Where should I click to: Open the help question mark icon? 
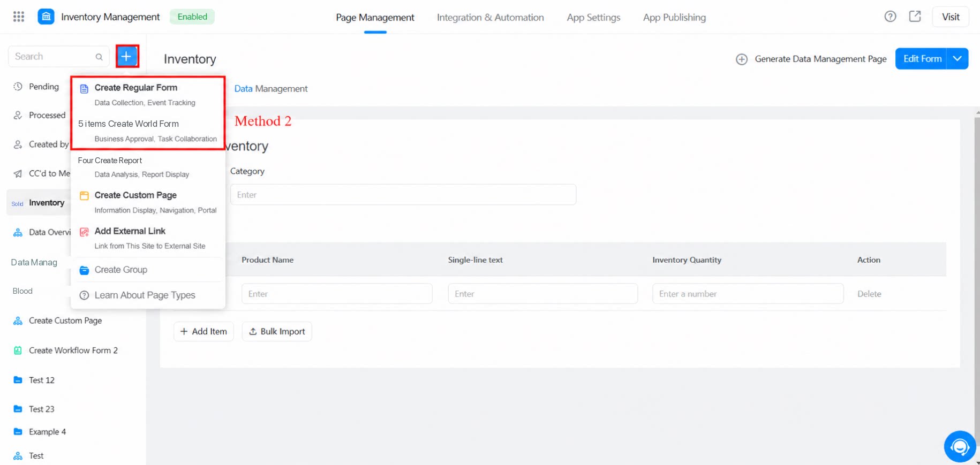tap(890, 17)
